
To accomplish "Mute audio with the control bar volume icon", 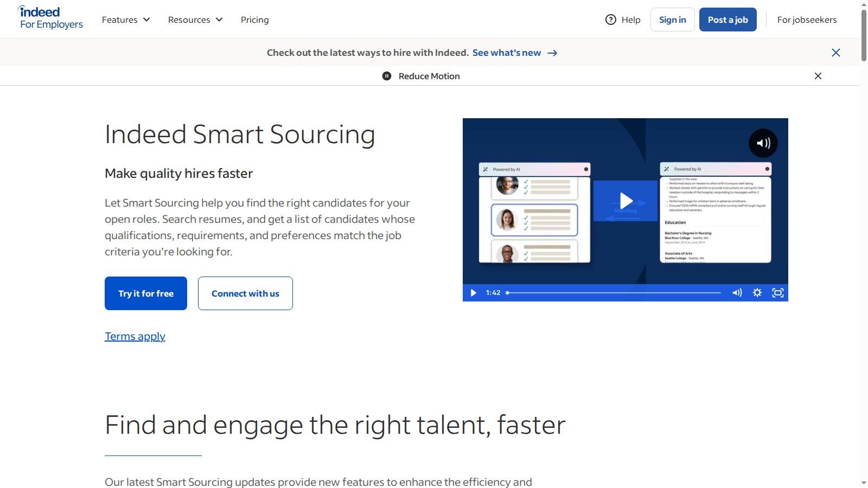I will (737, 292).
